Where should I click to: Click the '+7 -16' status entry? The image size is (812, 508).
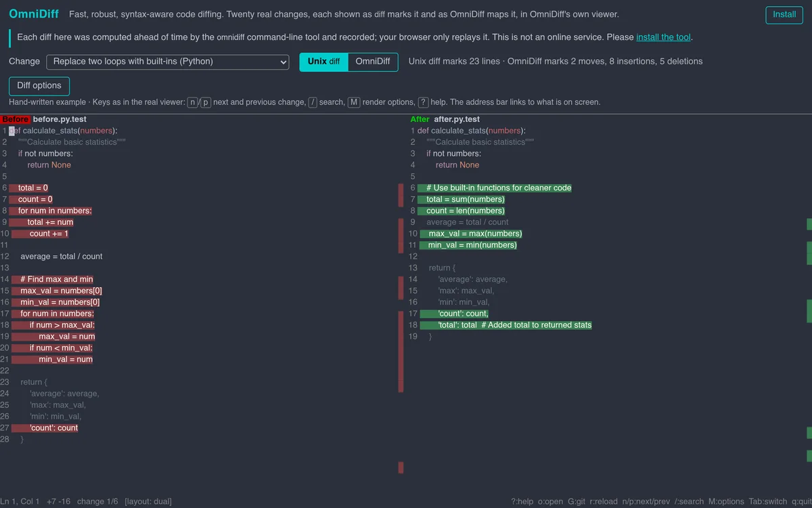[x=58, y=501]
